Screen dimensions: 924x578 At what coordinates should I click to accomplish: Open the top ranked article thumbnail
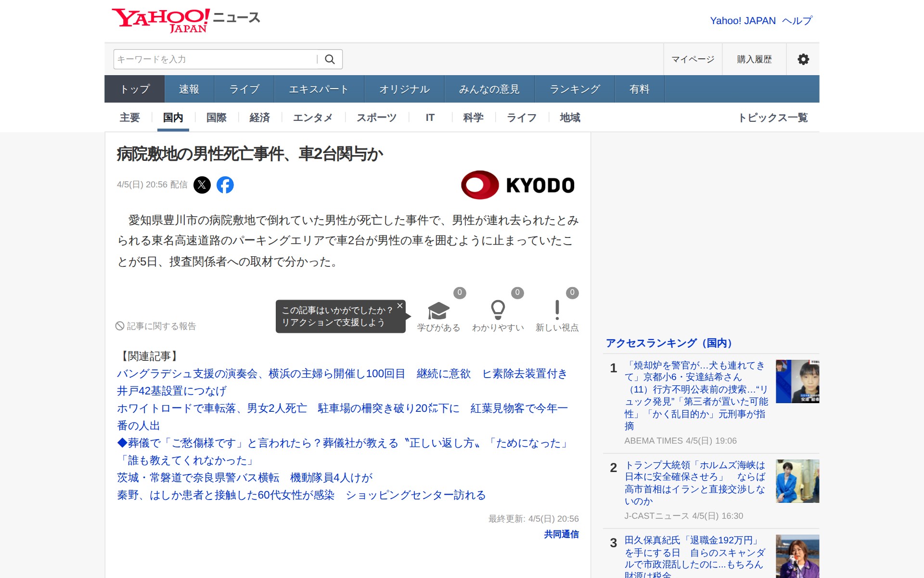(796, 381)
